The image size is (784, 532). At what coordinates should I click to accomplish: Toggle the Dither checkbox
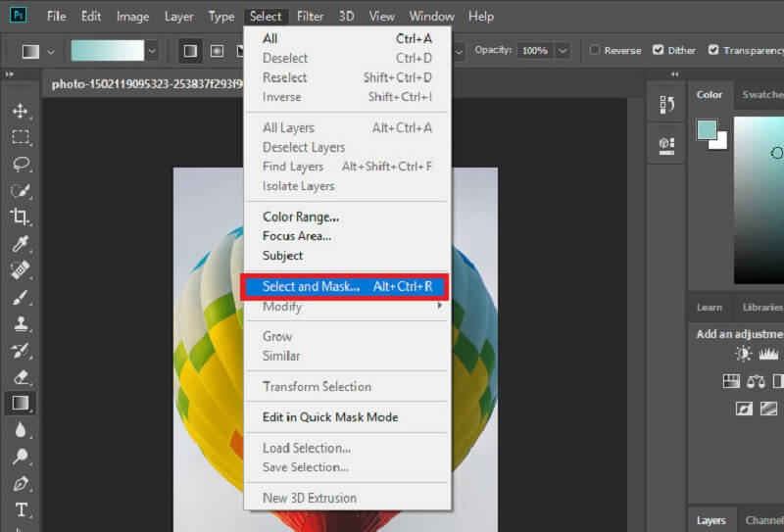tap(659, 50)
